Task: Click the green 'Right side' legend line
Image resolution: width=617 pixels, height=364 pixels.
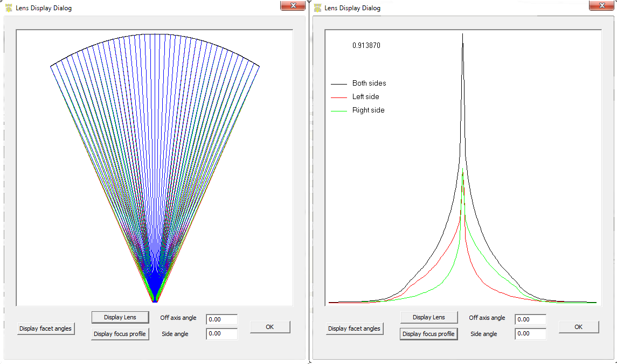Action: click(338, 110)
